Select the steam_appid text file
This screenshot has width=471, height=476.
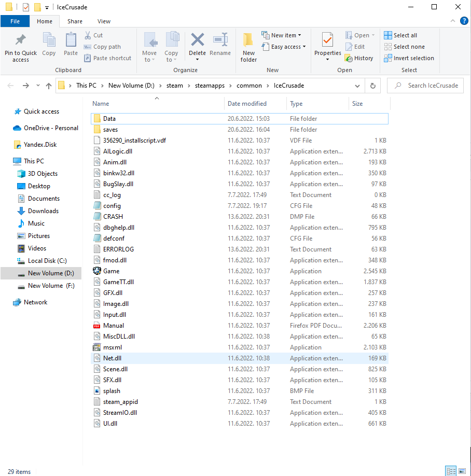click(239, 402)
